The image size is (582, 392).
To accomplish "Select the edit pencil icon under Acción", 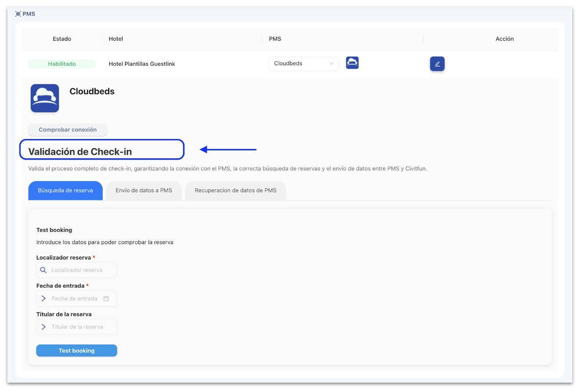I will coord(437,64).
